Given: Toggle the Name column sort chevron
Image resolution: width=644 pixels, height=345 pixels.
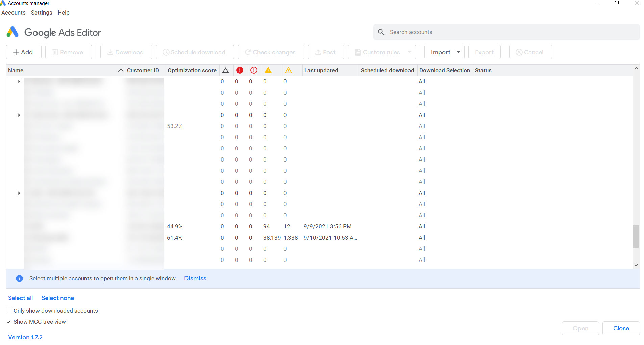Looking at the screenshot, I should coord(121,70).
